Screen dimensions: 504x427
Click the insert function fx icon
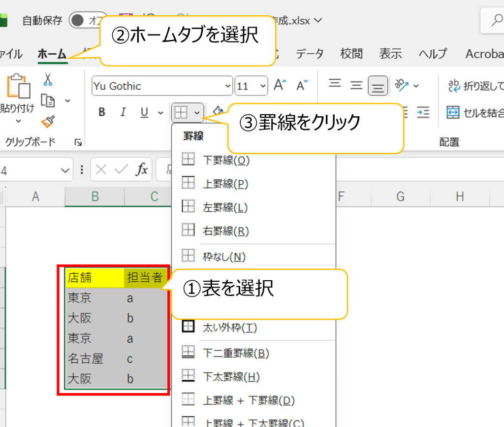coord(142,170)
